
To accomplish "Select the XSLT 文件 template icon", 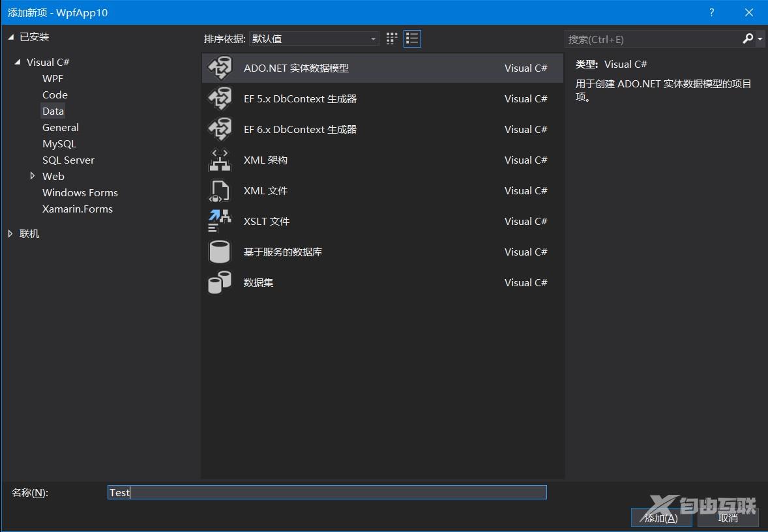I will coord(220,221).
